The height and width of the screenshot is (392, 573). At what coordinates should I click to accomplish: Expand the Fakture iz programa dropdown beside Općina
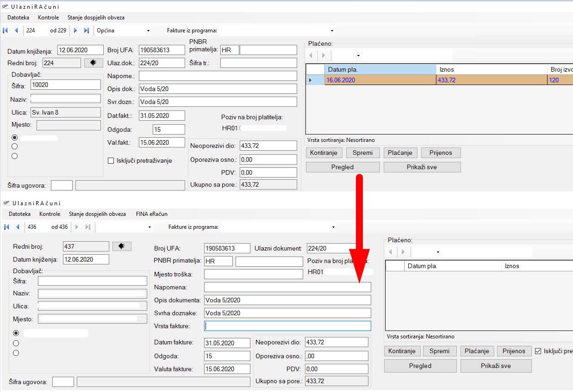coord(332,31)
